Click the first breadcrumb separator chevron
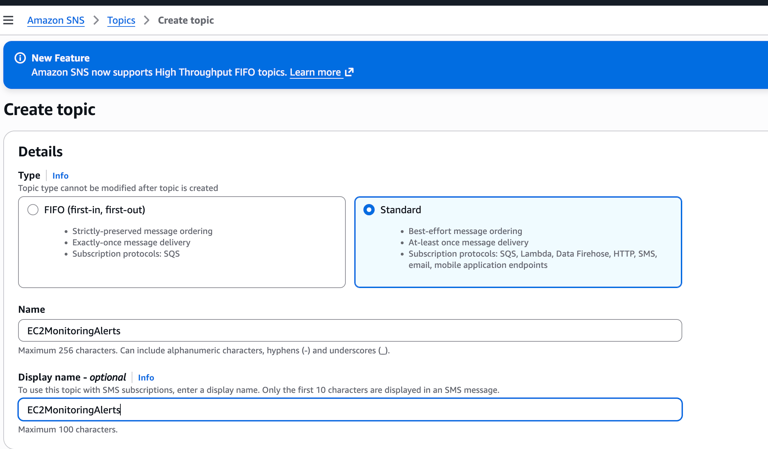This screenshot has width=768, height=449. 96,20
